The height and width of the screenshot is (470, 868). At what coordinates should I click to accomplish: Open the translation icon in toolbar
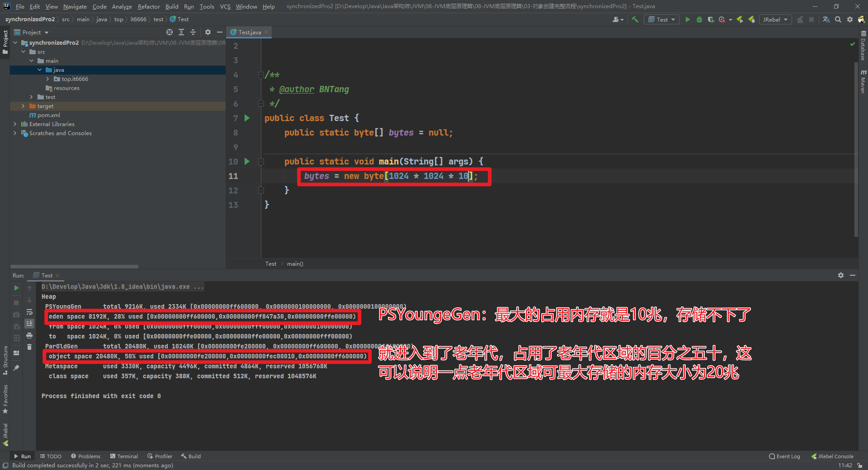826,19
